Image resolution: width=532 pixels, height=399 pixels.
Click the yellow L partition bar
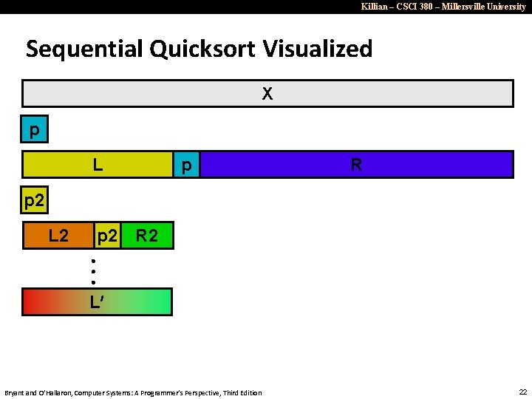coord(98,165)
